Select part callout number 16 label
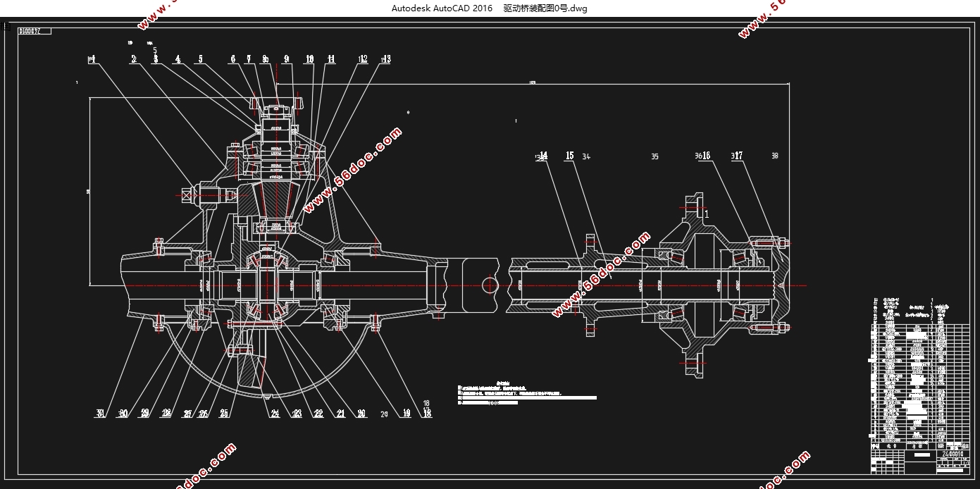The image size is (980, 489). click(x=705, y=156)
